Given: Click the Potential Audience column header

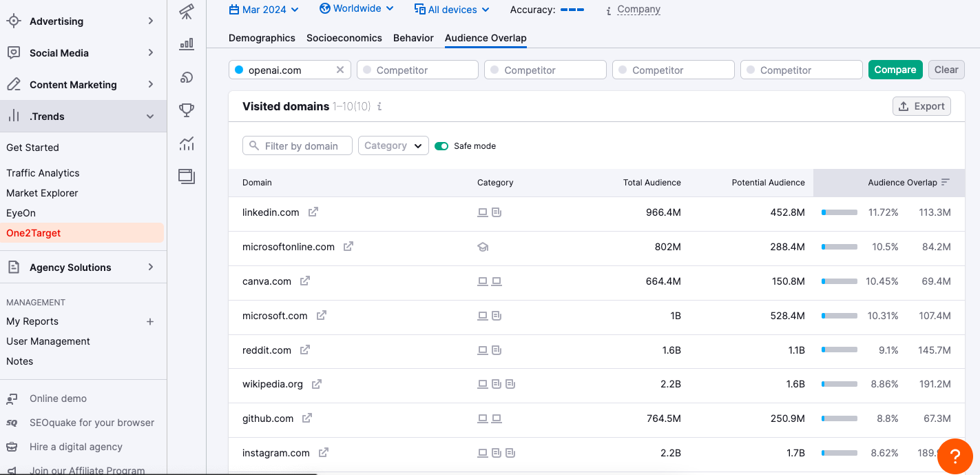Looking at the screenshot, I should pyautogui.click(x=768, y=183).
